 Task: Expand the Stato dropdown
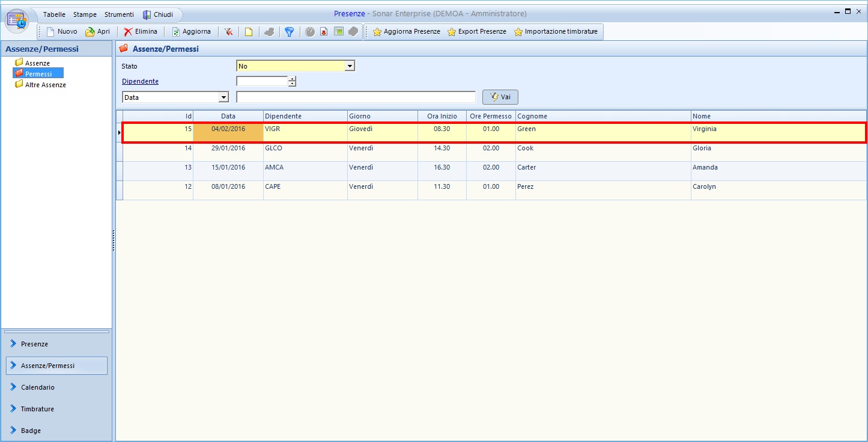point(350,66)
